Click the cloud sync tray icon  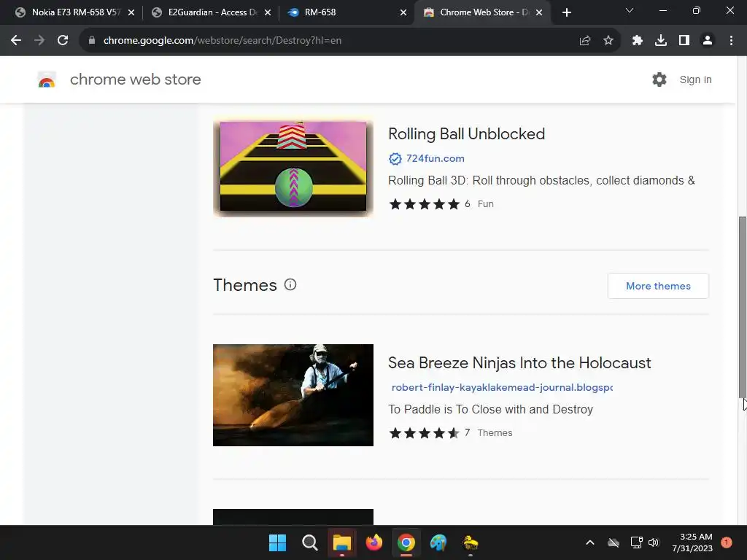click(x=614, y=542)
